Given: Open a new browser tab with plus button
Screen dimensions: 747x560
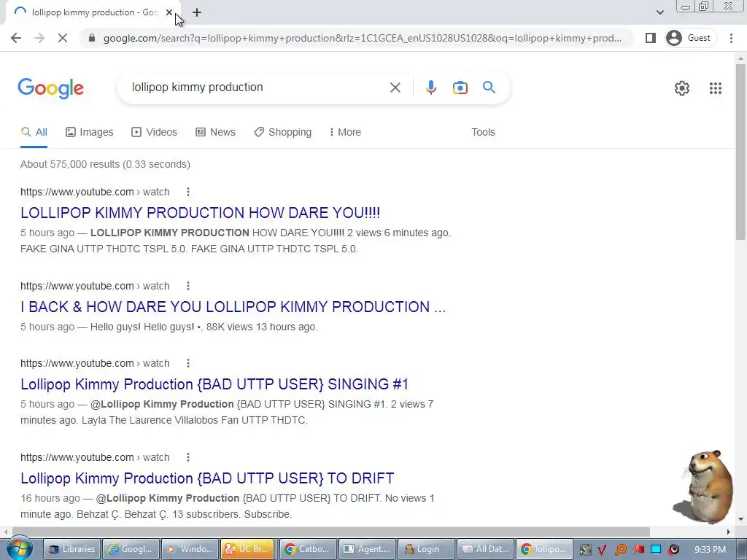Looking at the screenshot, I should (x=197, y=12).
